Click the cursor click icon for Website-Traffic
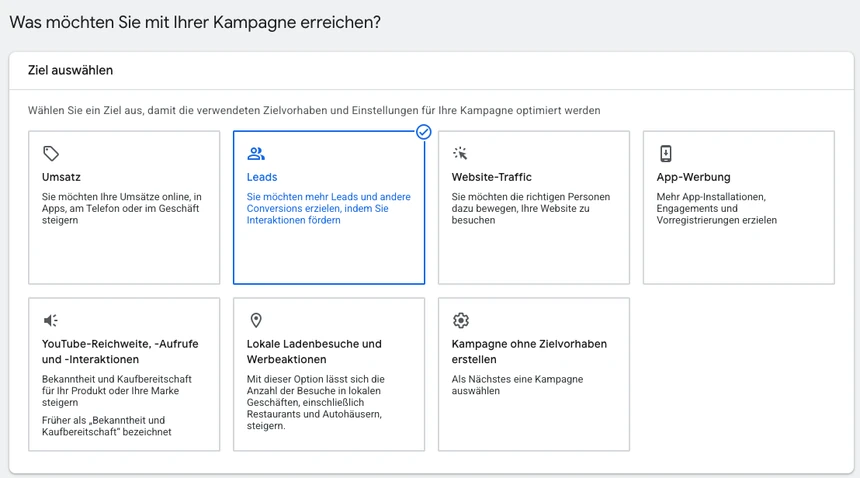This screenshot has width=860, height=478. coord(460,153)
